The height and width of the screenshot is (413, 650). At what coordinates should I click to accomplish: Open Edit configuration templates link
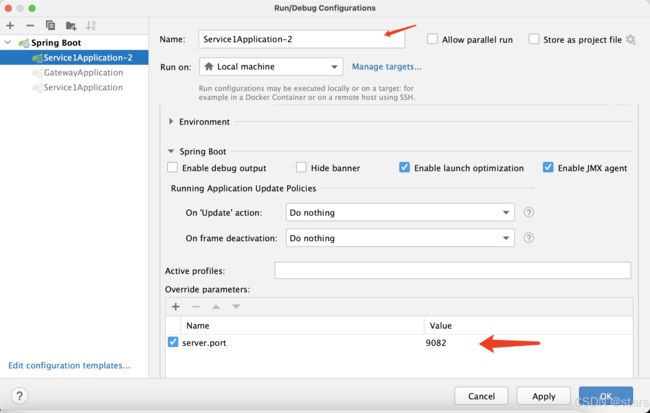click(x=69, y=365)
